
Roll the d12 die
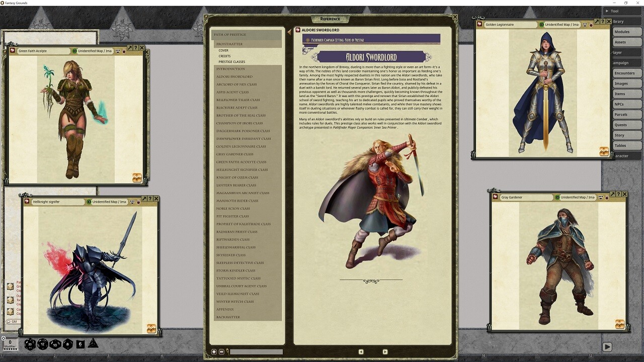42,344
